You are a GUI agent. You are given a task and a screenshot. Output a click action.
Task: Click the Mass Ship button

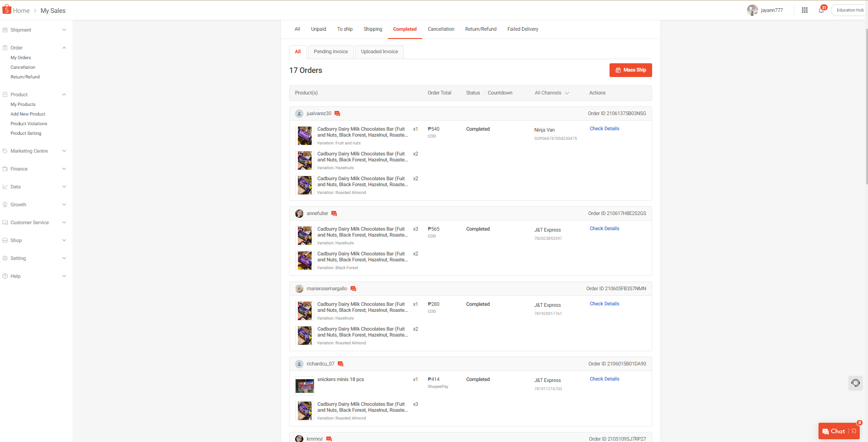pos(631,70)
